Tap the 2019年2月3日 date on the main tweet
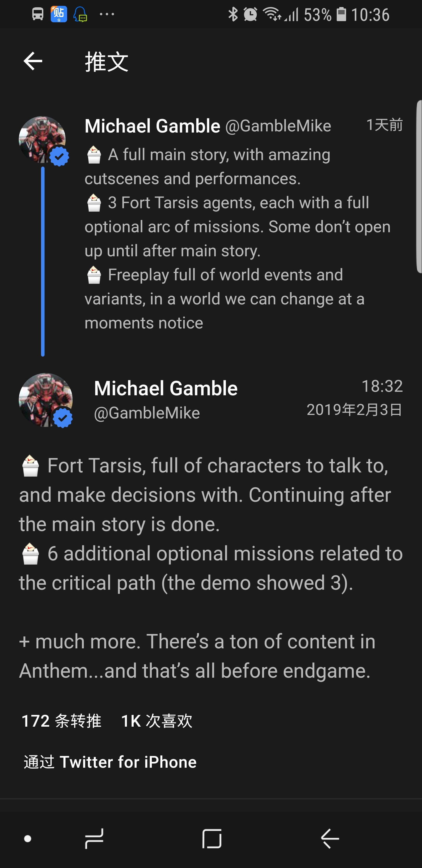Screen dimensions: 422x868 (x=354, y=410)
